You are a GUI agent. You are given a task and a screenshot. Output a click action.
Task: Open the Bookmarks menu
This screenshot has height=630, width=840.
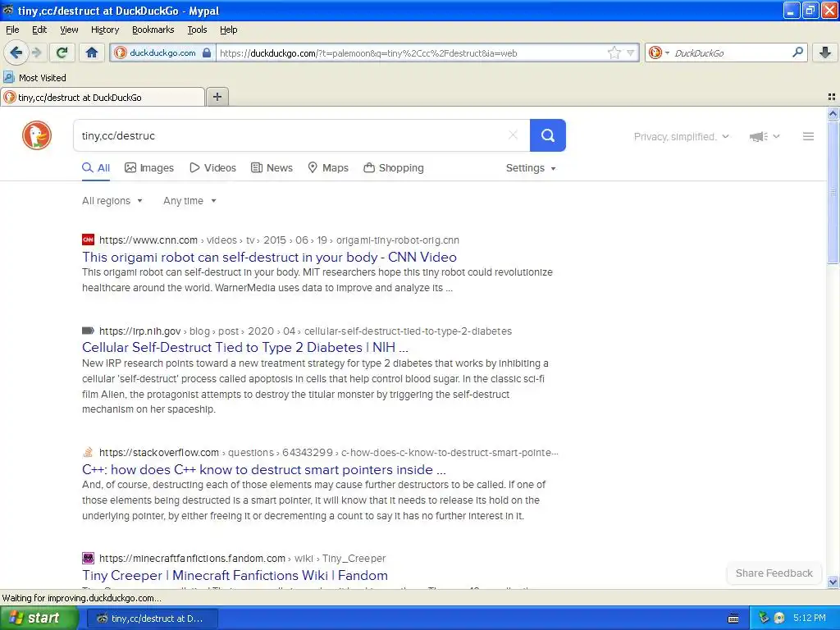[x=153, y=30]
